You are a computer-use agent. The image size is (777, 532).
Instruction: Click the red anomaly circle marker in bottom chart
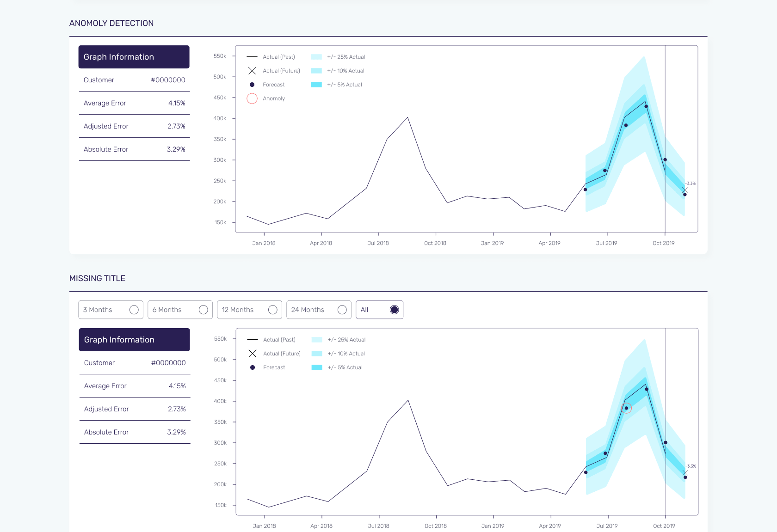[x=627, y=408]
